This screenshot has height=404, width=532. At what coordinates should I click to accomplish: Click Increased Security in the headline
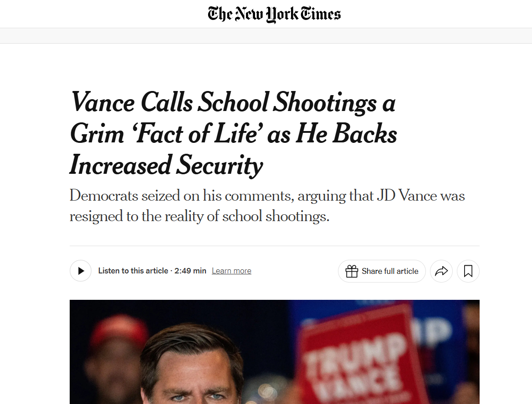pyautogui.click(x=166, y=165)
